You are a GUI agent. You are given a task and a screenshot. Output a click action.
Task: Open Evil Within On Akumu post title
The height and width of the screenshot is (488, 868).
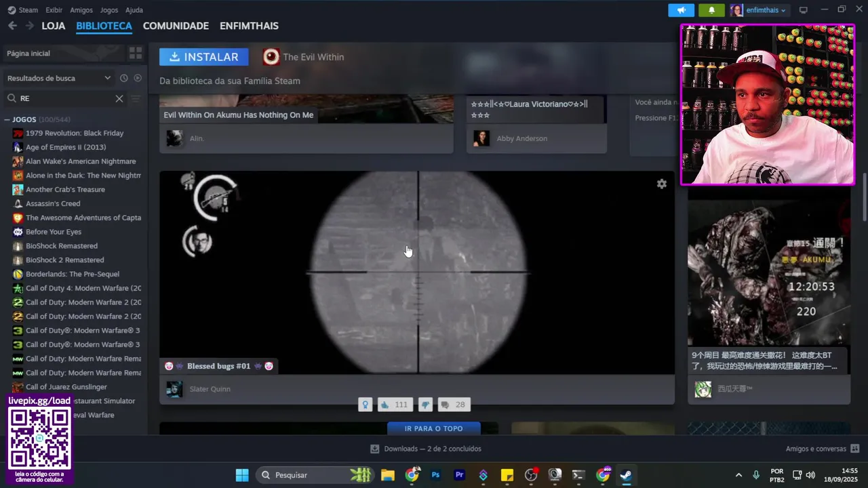click(239, 115)
